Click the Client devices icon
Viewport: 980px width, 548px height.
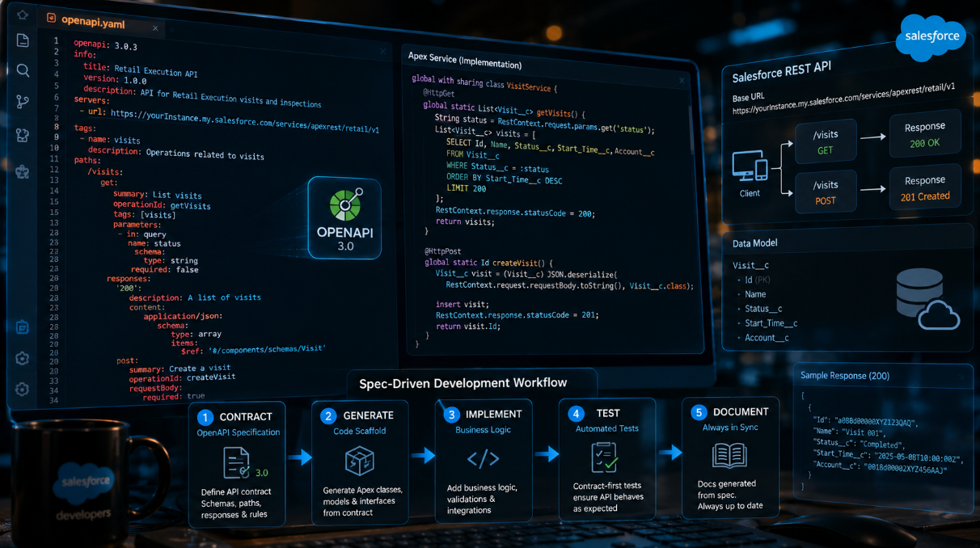pos(750,166)
